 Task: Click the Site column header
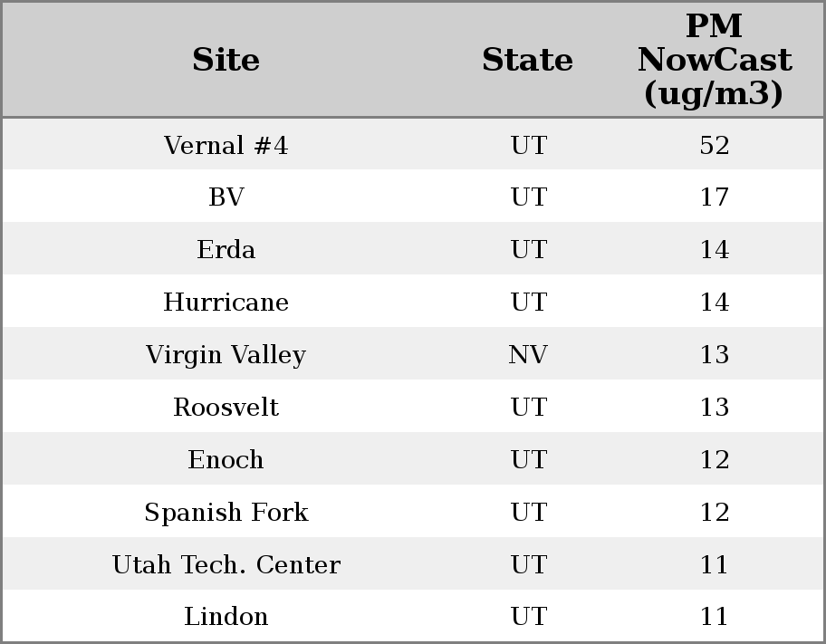pos(226,60)
